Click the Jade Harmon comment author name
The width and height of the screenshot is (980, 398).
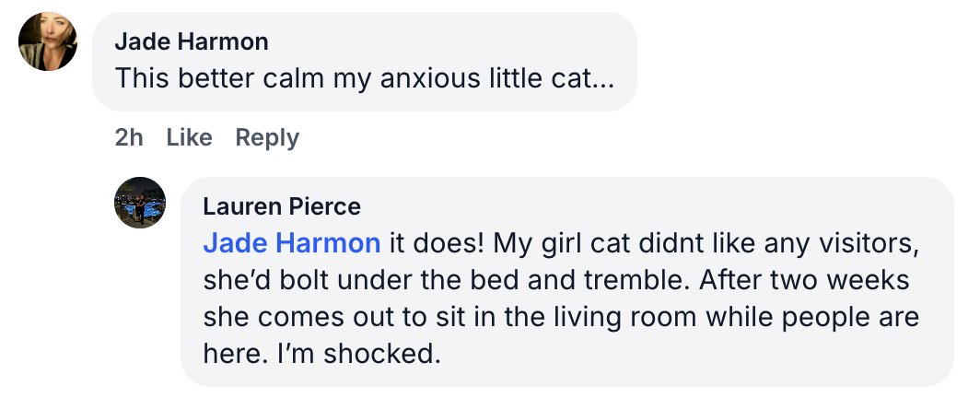[192, 41]
